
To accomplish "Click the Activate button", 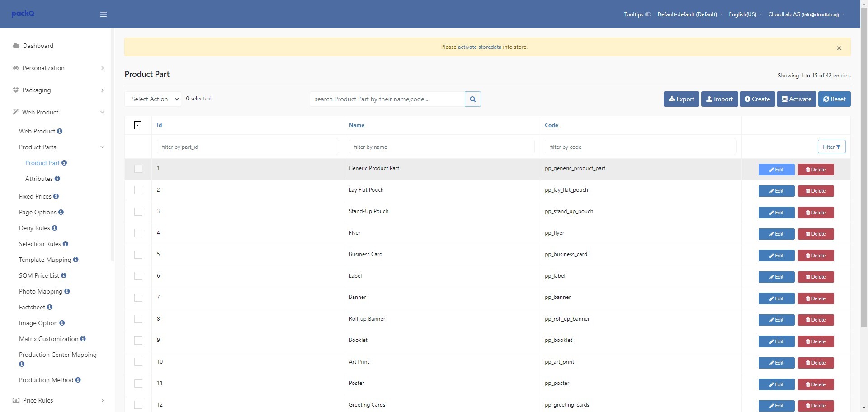I will point(797,99).
